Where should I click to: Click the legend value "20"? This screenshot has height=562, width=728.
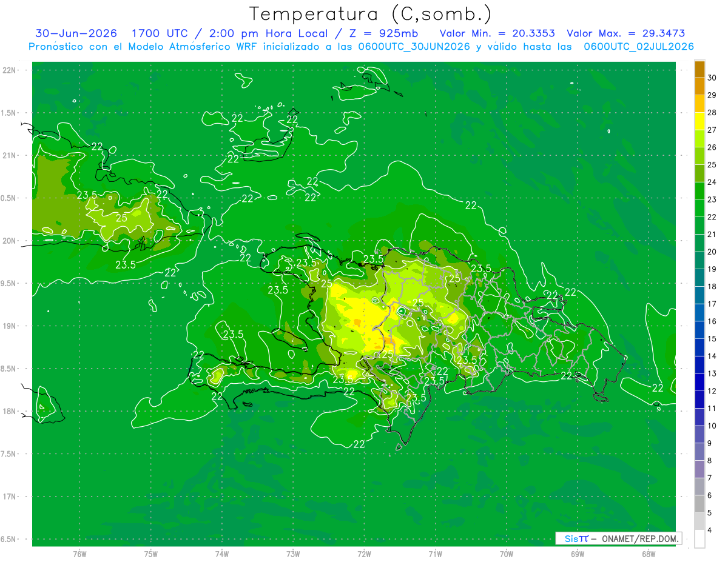[x=712, y=252]
